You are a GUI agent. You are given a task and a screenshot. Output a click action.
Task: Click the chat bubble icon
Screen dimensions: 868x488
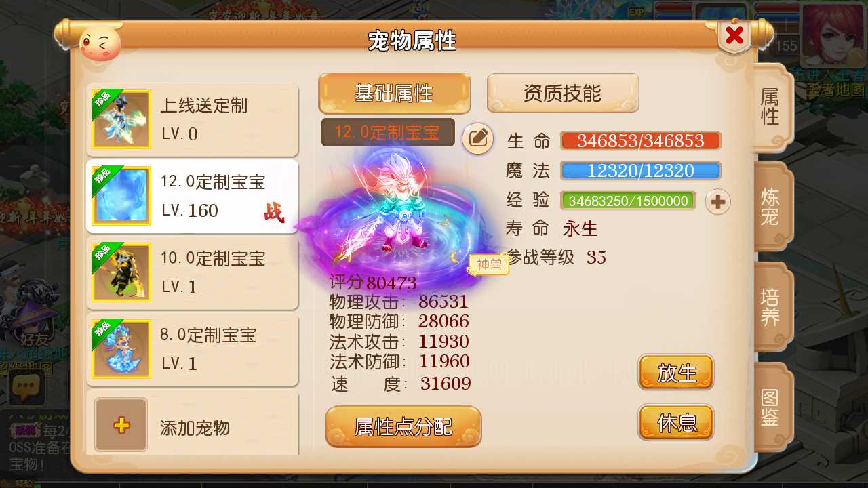[x=26, y=387]
